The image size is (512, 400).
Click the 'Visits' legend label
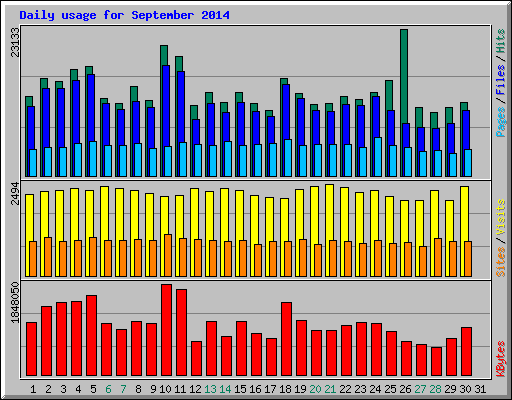click(x=500, y=218)
